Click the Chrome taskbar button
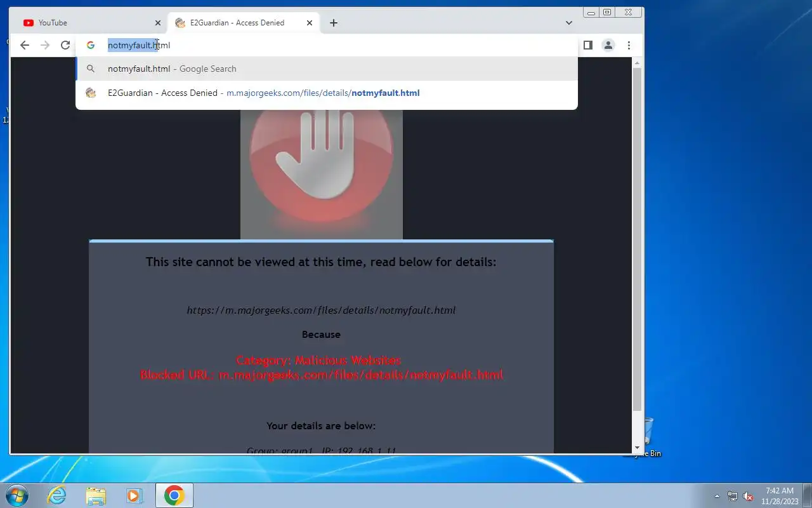 coord(174,495)
